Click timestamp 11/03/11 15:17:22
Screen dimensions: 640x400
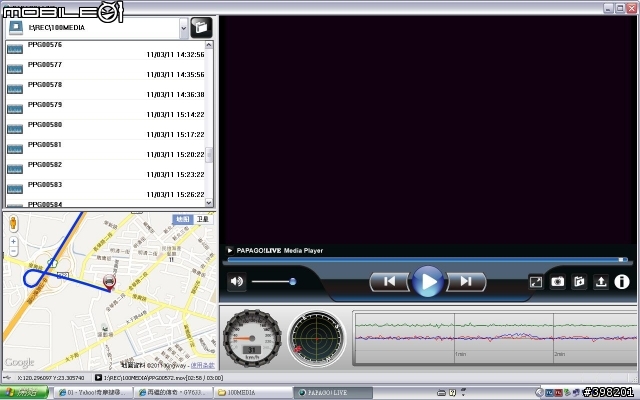point(176,135)
